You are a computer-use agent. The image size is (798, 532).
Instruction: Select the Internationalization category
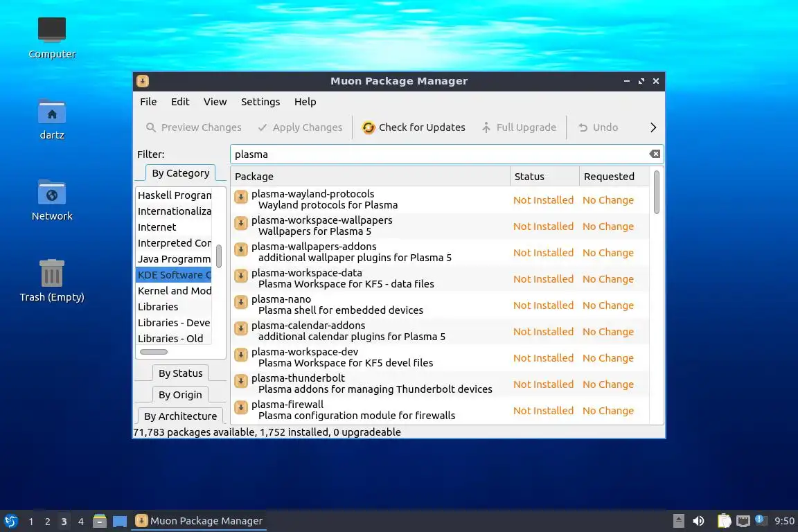coord(174,211)
